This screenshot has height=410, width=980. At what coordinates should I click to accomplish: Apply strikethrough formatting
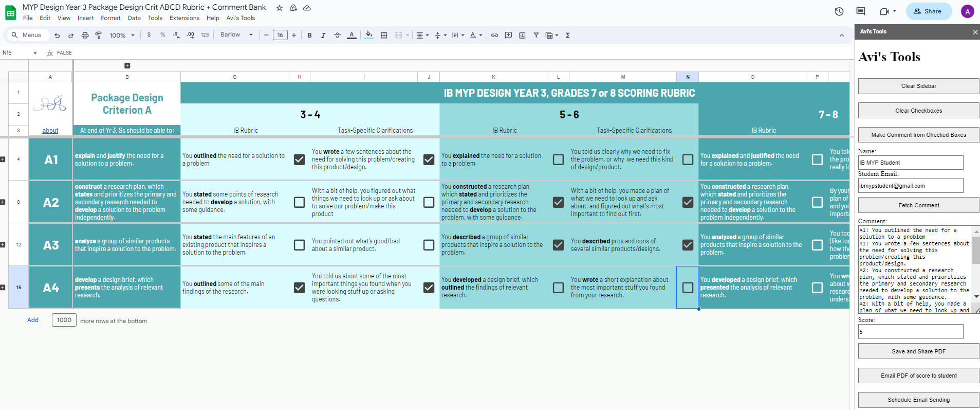337,35
